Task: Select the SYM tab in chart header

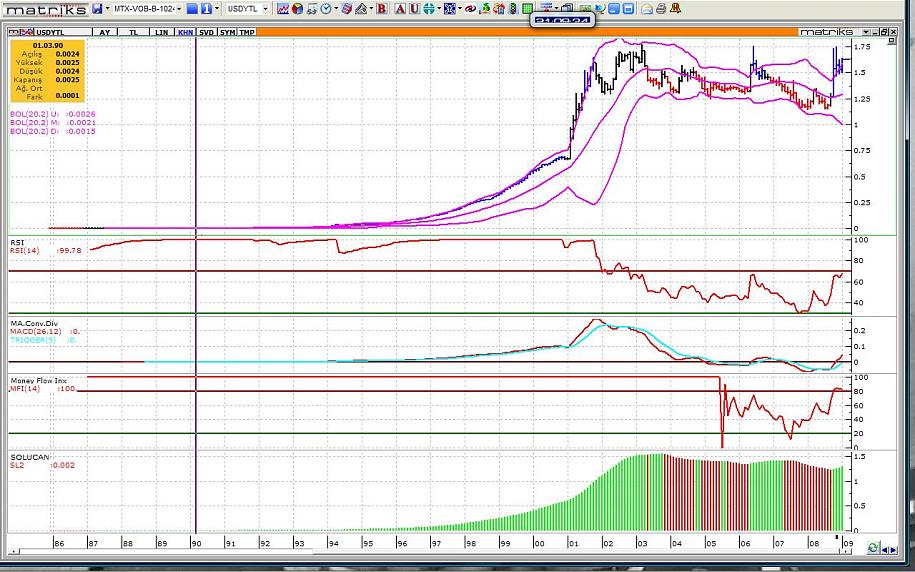Action: [x=228, y=32]
